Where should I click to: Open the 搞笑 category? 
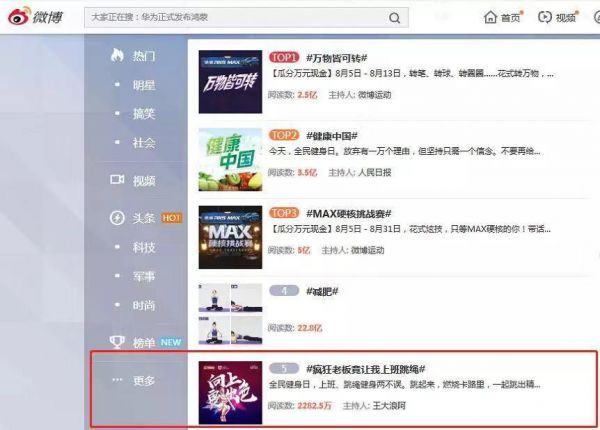point(144,114)
